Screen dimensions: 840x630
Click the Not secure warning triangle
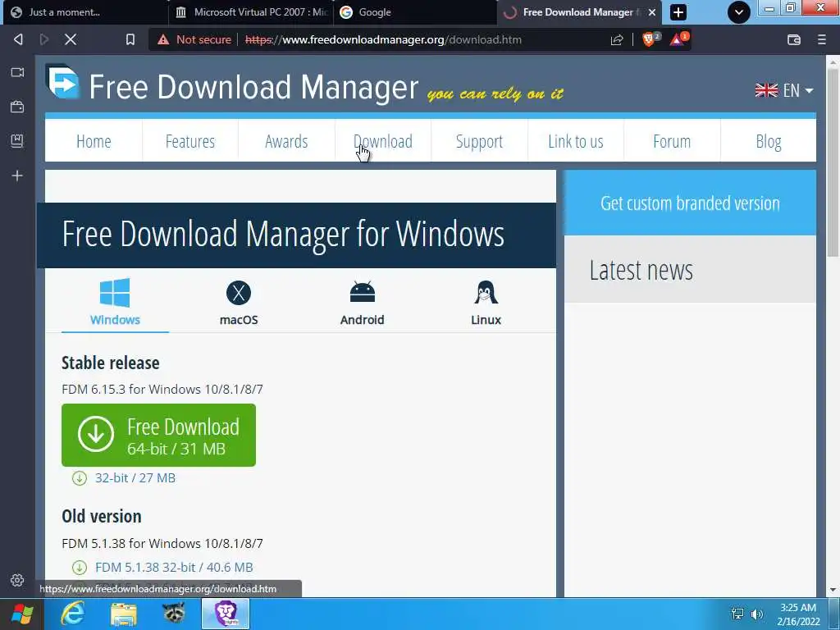pyautogui.click(x=163, y=39)
